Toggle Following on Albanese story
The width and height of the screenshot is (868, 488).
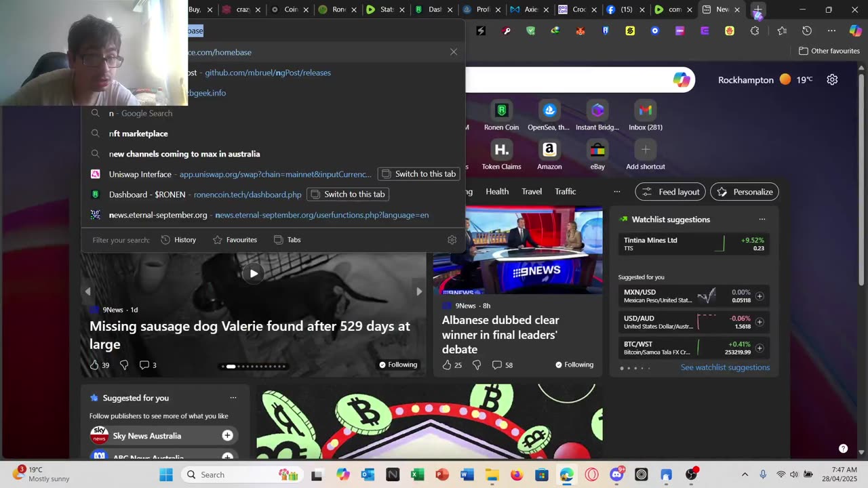(x=574, y=365)
